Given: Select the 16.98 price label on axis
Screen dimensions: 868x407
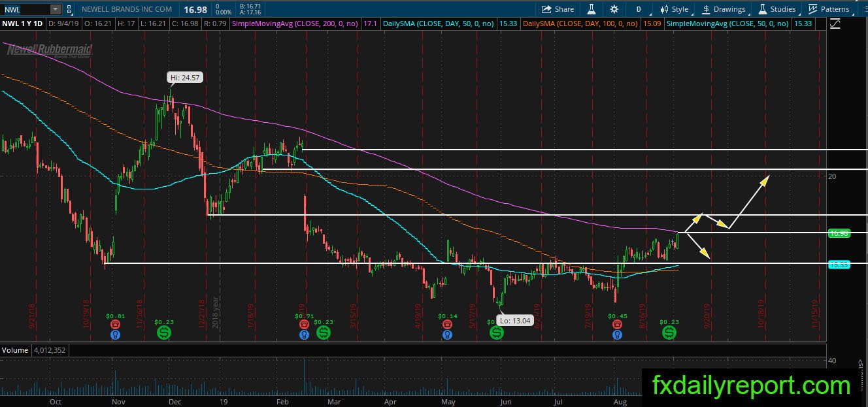Looking at the screenshot, I should coord(838,233).
